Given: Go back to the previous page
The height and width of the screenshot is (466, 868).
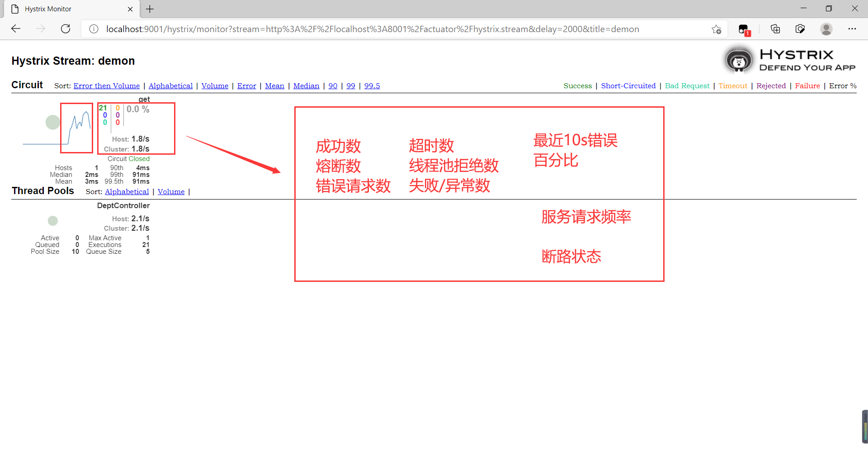Looking at the screenshot, I should [16, 29].
